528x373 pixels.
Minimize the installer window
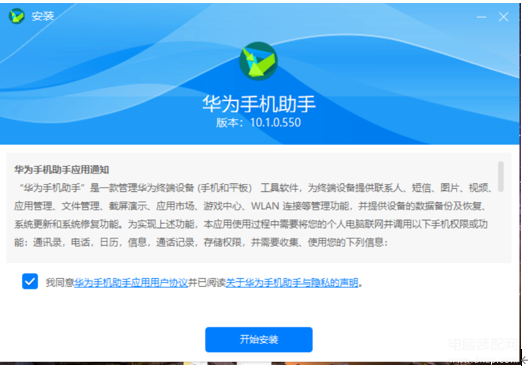482,17
